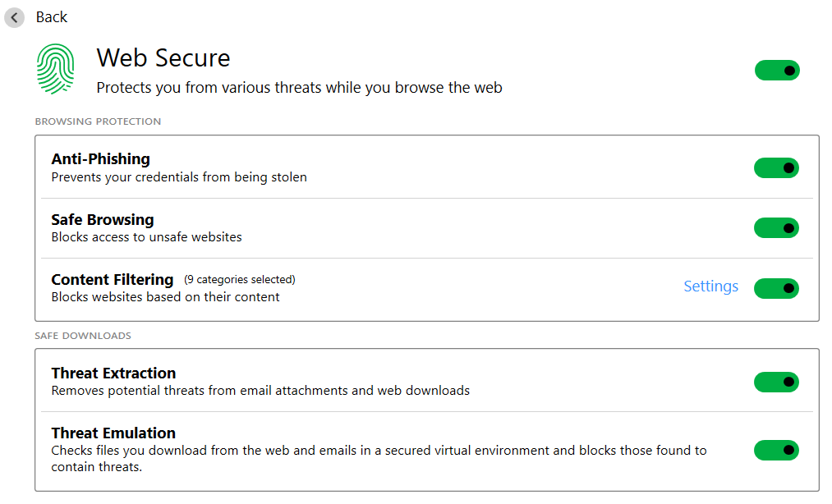Click the Safe Downloads section label
832x504 pixels.
[83, 336]
